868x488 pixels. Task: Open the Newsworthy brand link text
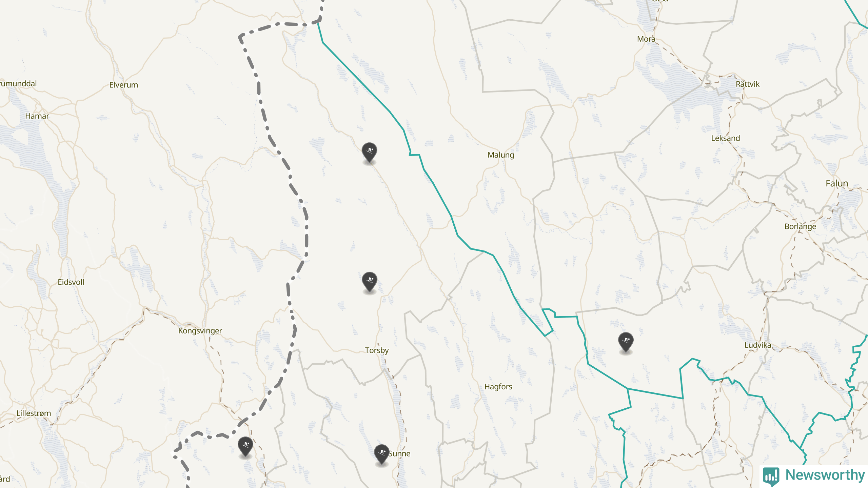click(x=825, y=475)
